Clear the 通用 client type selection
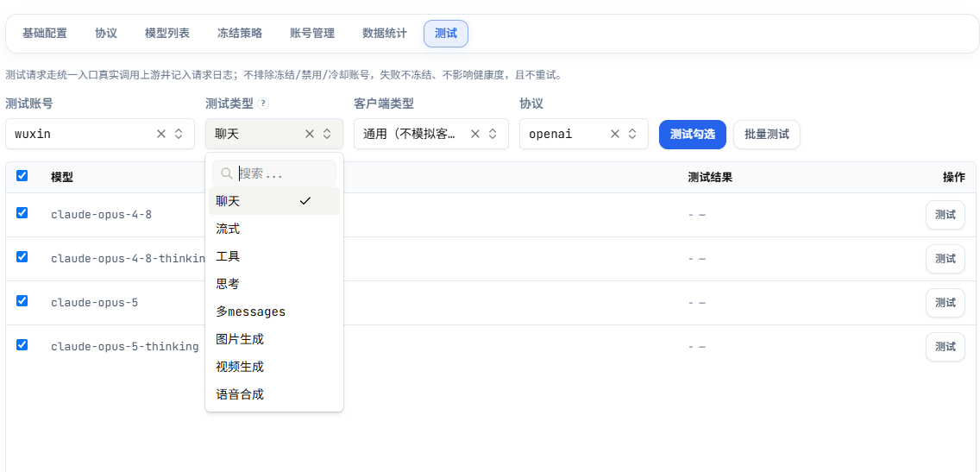The image size is (980, 472). 475,134
